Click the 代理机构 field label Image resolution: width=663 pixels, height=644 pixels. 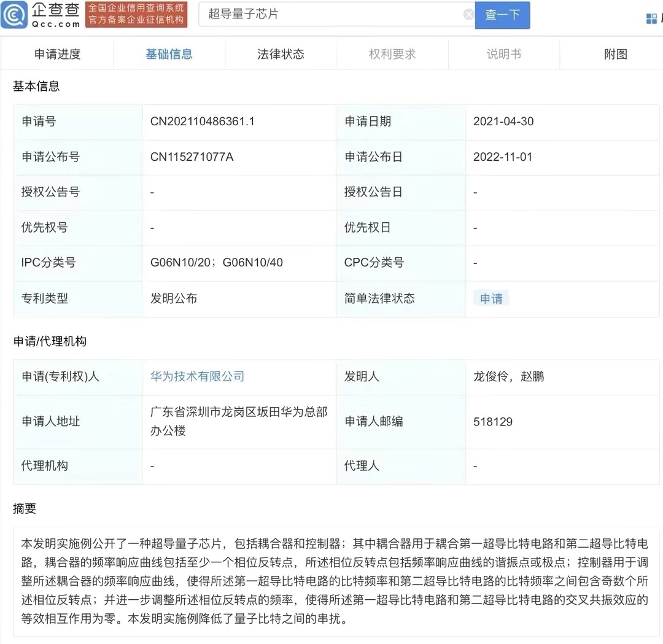(45, 465)
